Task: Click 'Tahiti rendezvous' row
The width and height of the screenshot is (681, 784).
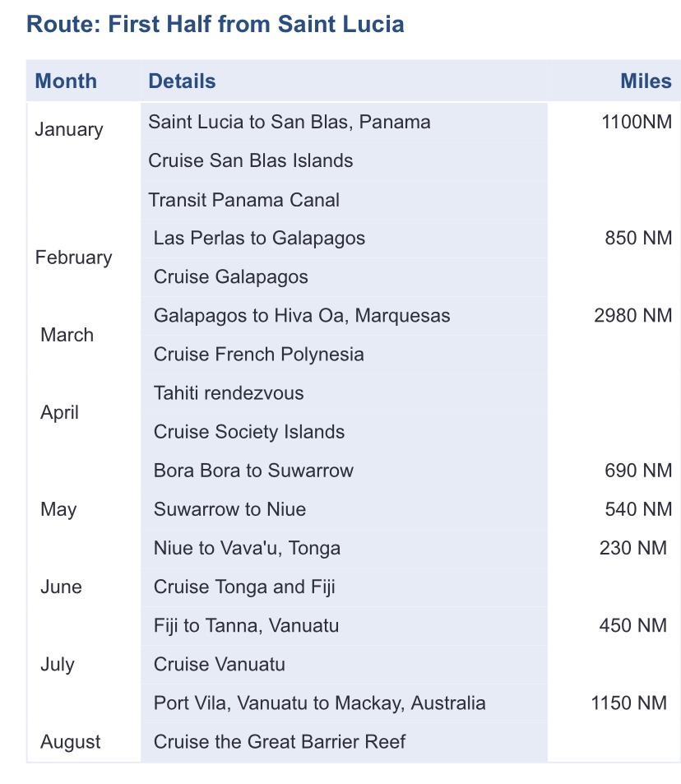Action: [x=229, y=393]
